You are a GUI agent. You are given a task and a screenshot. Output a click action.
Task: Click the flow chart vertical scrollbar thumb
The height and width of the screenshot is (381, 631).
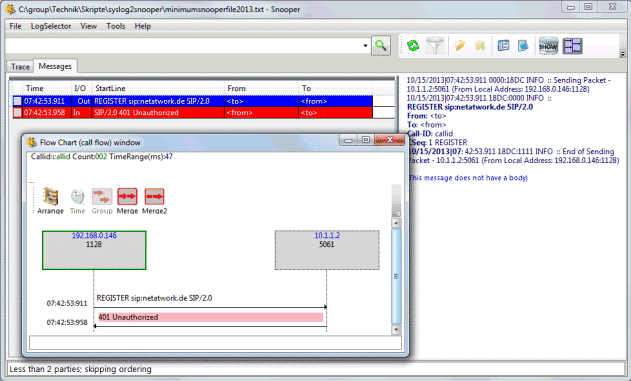[x=396, y=276]
